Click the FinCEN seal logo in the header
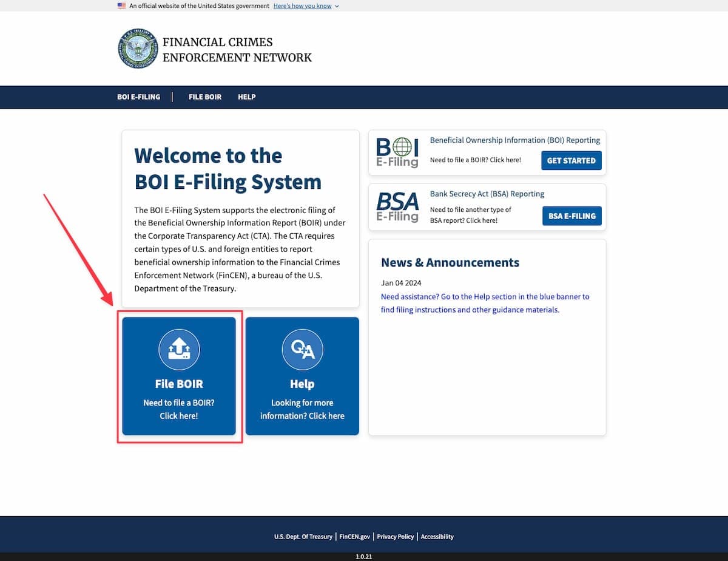 pyautogui.click(x=138, y=48)
